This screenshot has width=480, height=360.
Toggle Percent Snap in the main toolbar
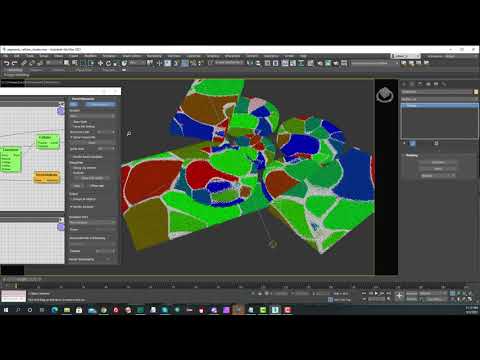point(193,63)
